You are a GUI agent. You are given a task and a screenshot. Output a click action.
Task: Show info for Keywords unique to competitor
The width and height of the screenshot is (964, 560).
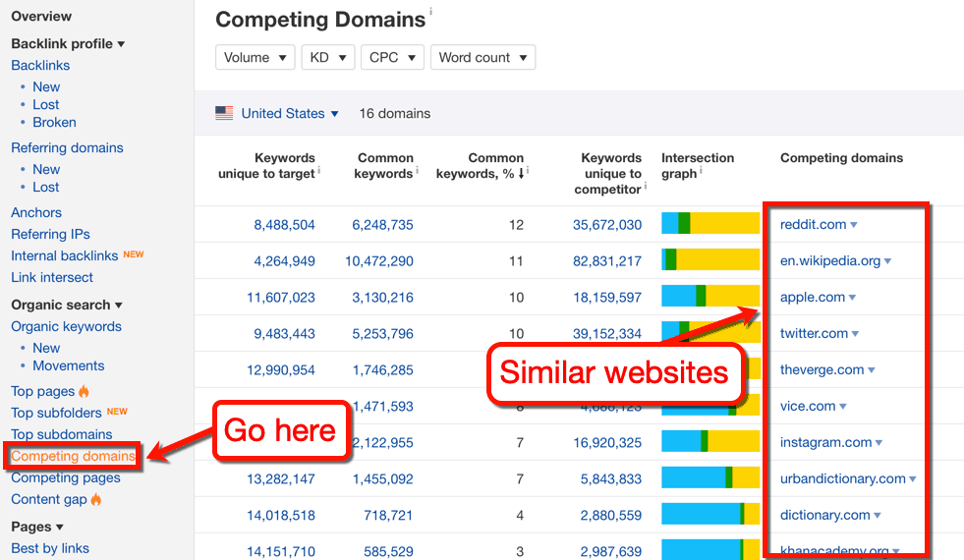pyautogui.click(x=645, y=187)
